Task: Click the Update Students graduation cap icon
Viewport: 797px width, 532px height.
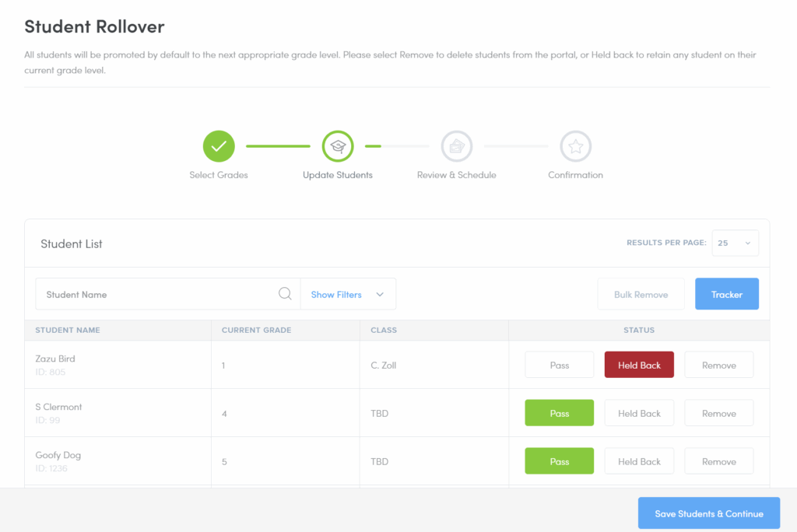Action: tap(338, 146)
